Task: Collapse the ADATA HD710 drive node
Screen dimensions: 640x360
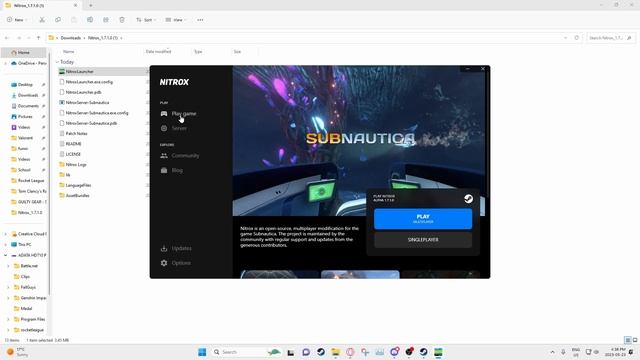Action: click(6, 255)
